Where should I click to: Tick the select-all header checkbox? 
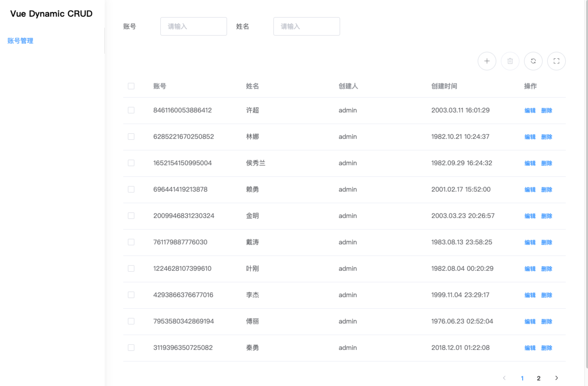131,86
